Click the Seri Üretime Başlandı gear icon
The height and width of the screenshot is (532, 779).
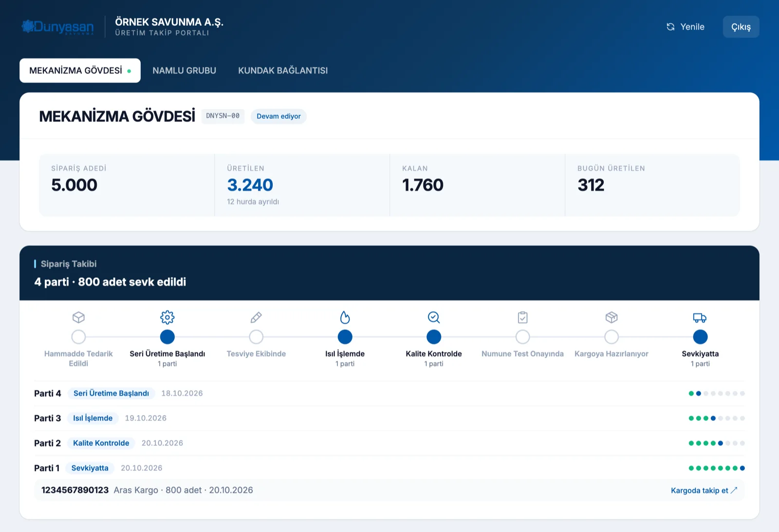click(x=167, y=317)
